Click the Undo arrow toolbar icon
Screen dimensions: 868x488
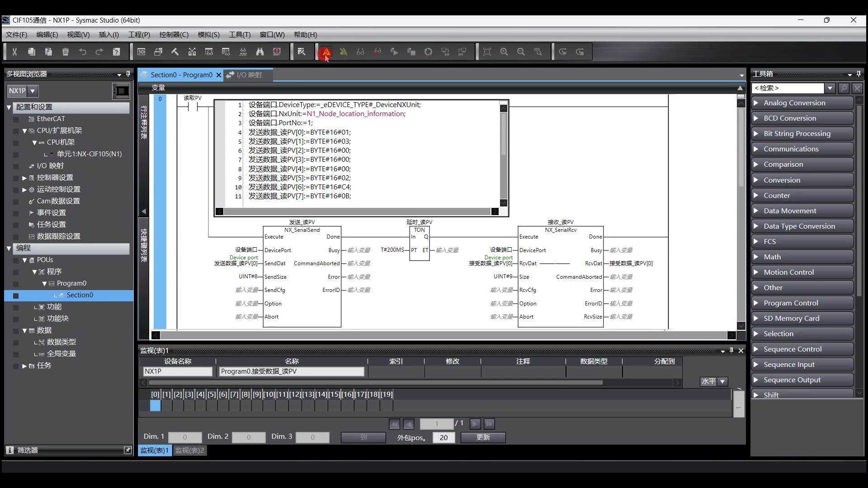pos(82,52)
